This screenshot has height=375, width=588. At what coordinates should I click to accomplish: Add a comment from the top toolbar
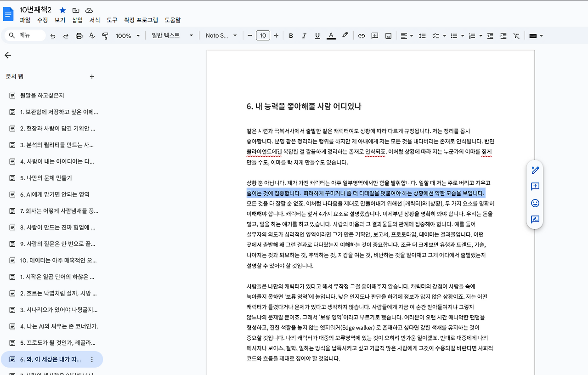pos(375,36)
